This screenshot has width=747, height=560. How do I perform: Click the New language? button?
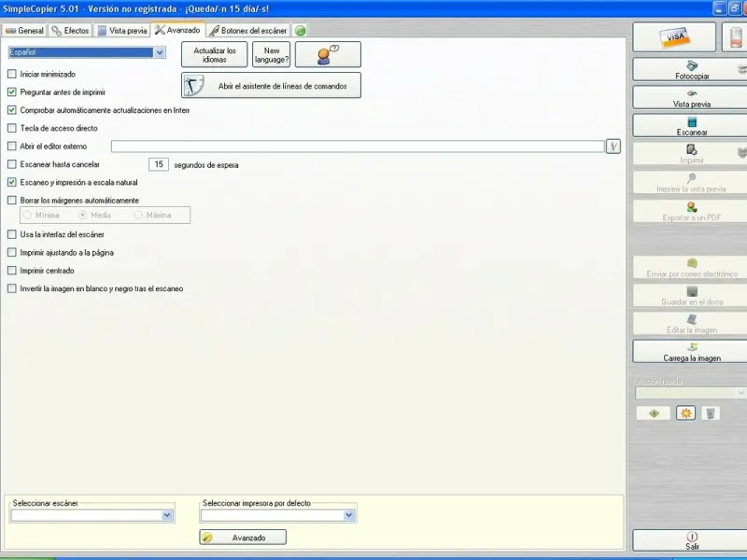[x=271, y=54]
